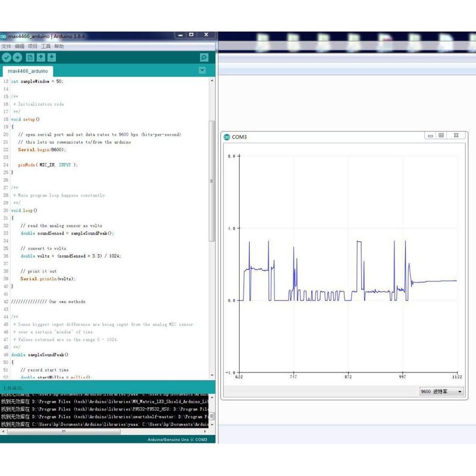The image size is (476, 476).
Task: Click the Serial.begin(9600) code line
Action: 42,150
